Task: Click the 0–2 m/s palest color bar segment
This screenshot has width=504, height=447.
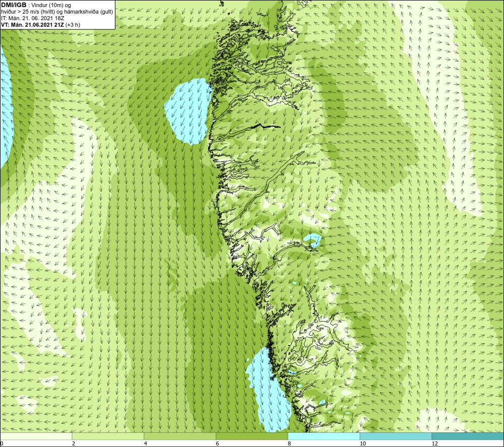Action: (36, 436)
